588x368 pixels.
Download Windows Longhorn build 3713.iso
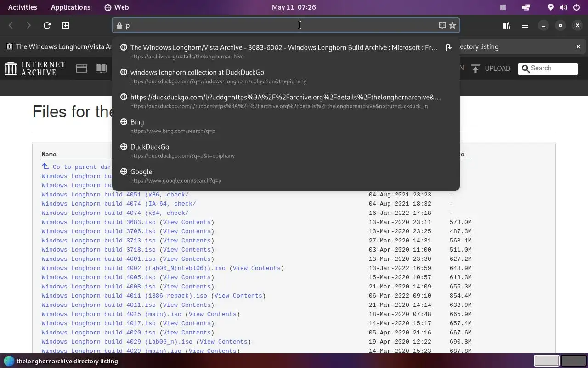99,241
